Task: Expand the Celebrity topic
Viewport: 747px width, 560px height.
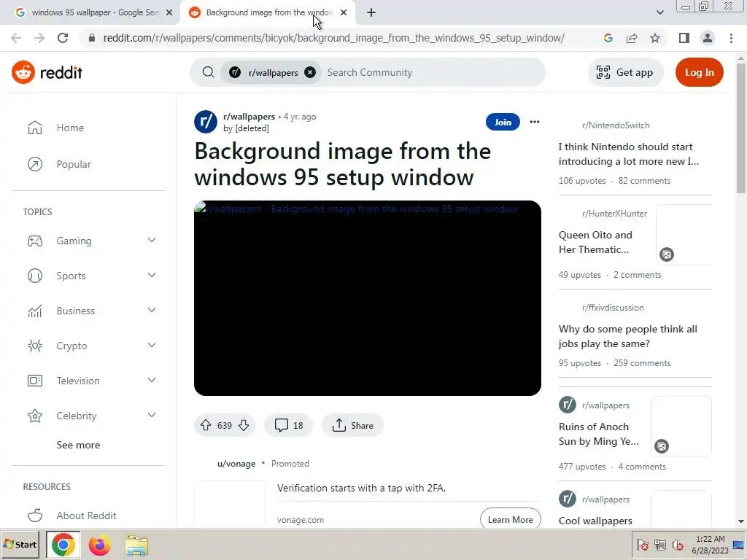Action: pos(152,415)
